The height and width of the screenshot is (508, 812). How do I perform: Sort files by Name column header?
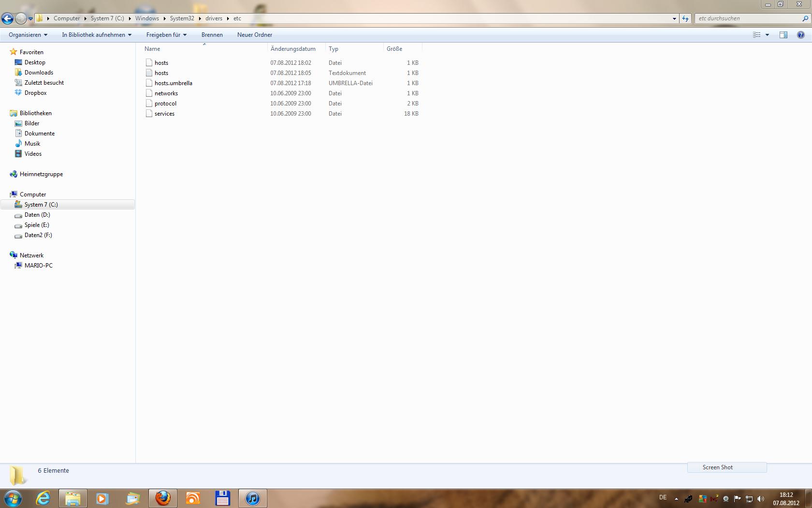pos(205,49)
